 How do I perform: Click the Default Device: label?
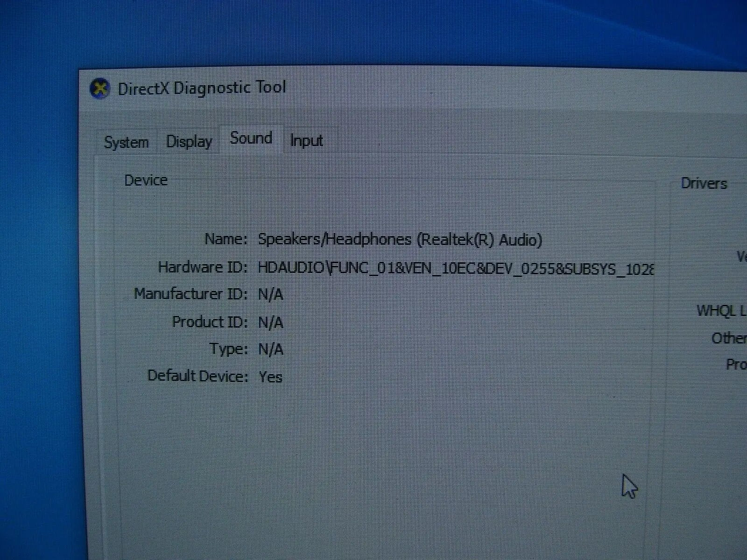[x=197, y=376]
